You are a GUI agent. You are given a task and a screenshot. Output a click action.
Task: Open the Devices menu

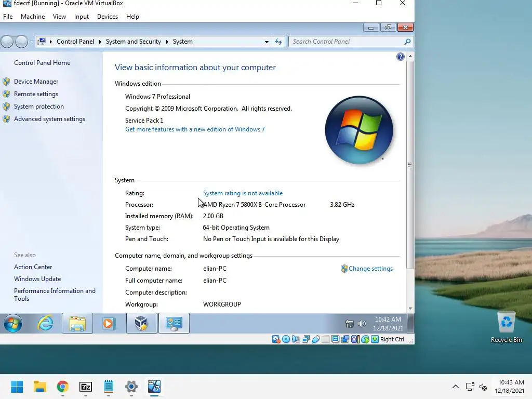point(108,16)
